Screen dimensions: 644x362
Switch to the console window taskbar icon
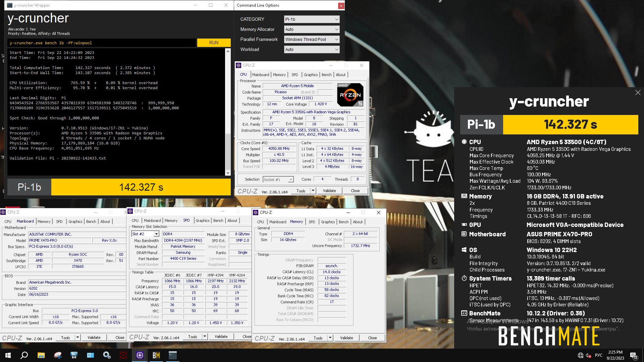pos(173,355)
